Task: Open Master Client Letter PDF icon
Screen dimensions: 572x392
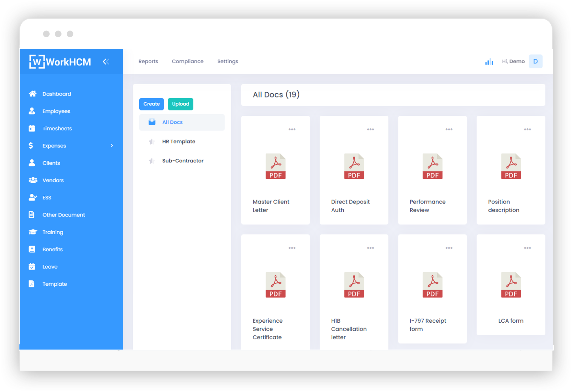Action: (275, 166)
